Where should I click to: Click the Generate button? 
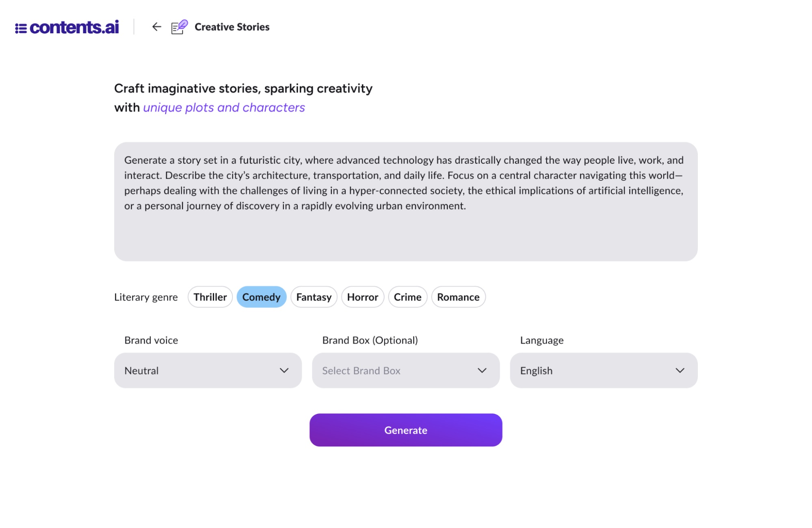click(405, 430)
